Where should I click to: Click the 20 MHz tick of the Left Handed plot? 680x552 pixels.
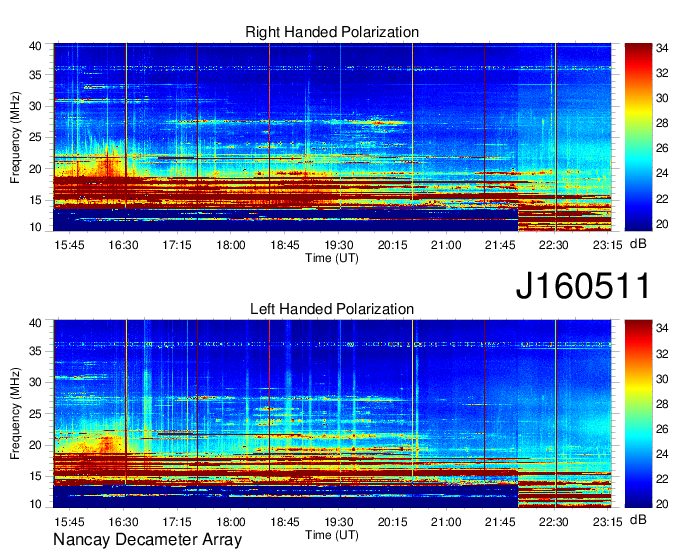(x=35, y=445)
